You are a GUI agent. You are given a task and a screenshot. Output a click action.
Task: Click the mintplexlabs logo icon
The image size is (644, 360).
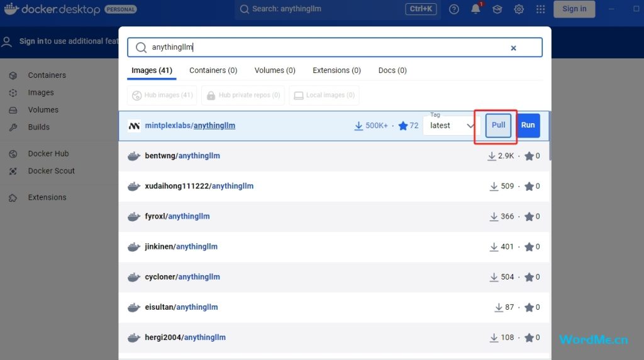134,126
